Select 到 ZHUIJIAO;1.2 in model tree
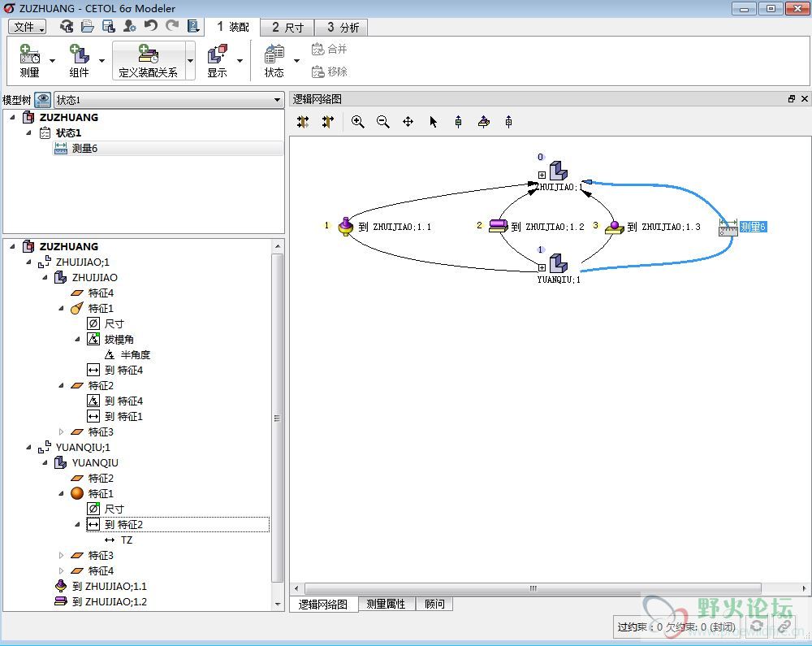812x646 pixels. [x=110, y=601]
